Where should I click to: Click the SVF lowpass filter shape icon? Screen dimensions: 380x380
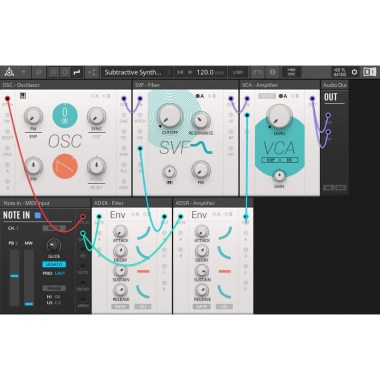204,148
